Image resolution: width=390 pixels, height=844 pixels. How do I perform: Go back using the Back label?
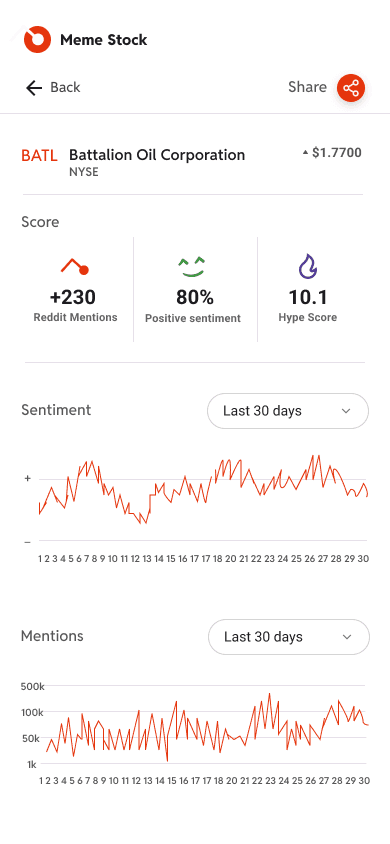click(65, 87)
